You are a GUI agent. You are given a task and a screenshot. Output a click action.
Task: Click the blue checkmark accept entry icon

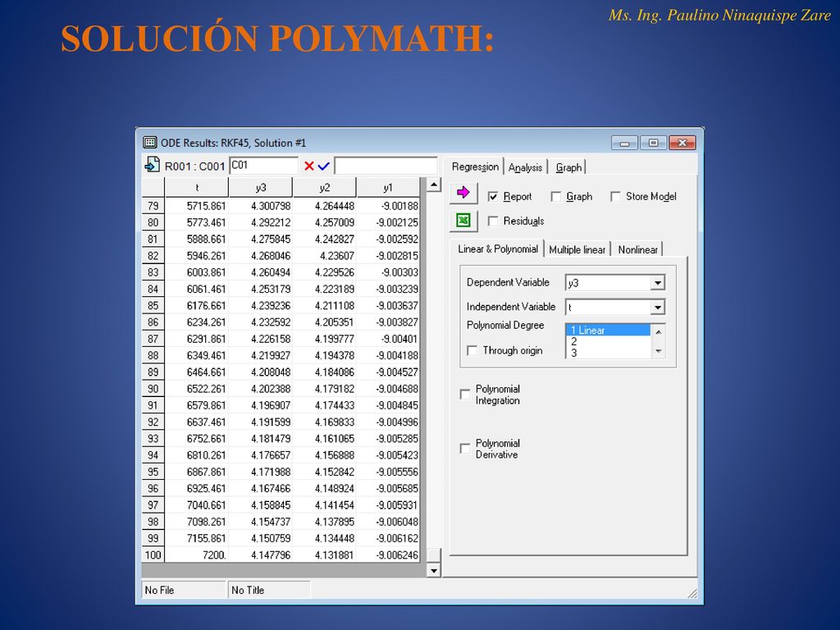(323, 166)
